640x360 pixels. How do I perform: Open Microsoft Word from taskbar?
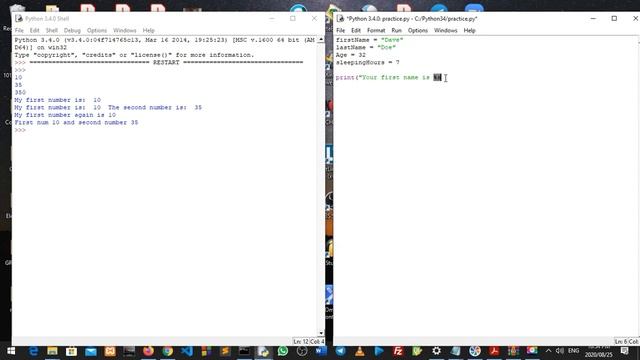coord(321,351)
